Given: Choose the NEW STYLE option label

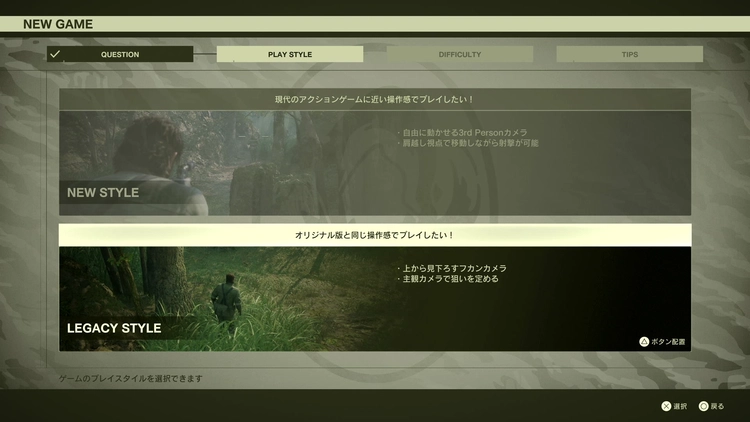Looking at the screenshot, I should pyautogui.click(x=103, y=192).
